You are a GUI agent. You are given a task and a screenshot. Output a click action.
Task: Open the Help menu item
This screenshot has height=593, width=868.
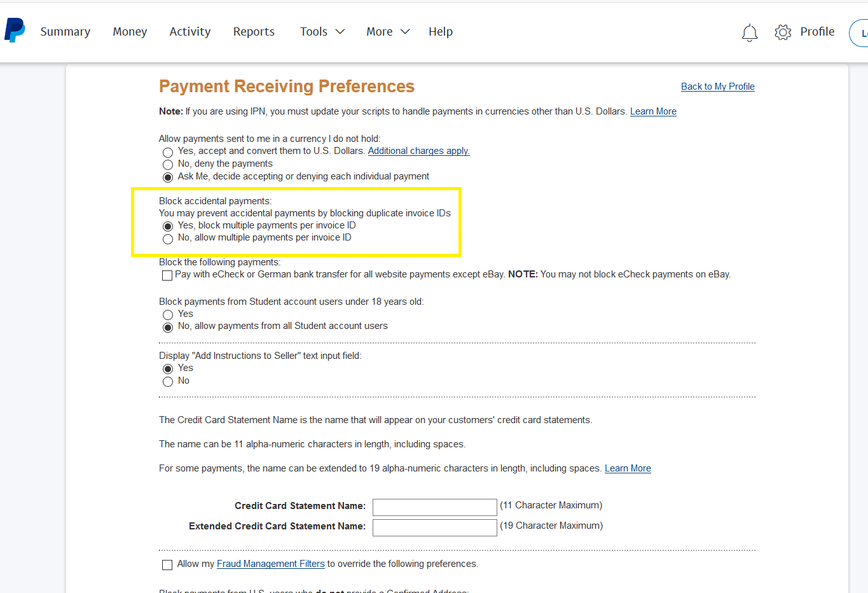tap(440, 32)
